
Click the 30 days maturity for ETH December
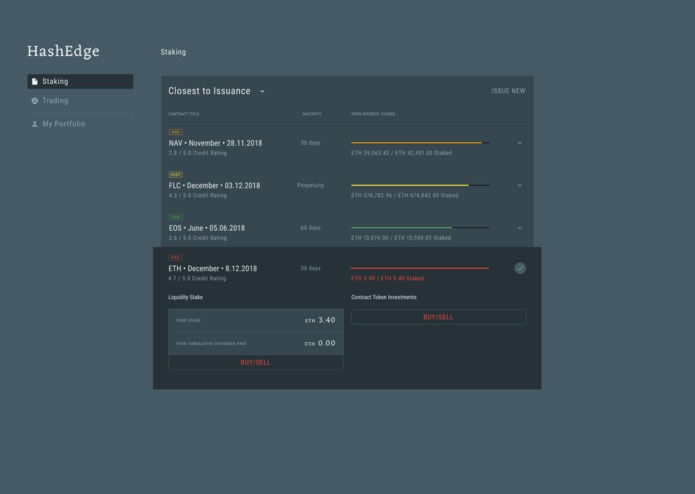coord(310,268)
